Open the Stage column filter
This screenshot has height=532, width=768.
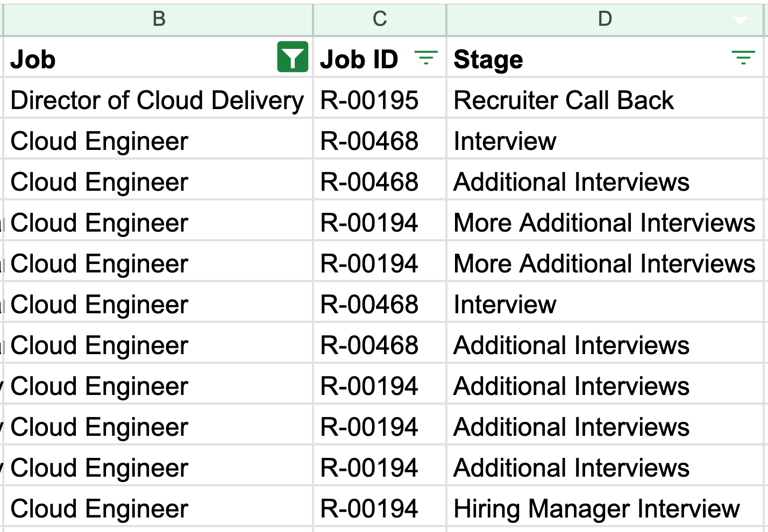(743, 57)
